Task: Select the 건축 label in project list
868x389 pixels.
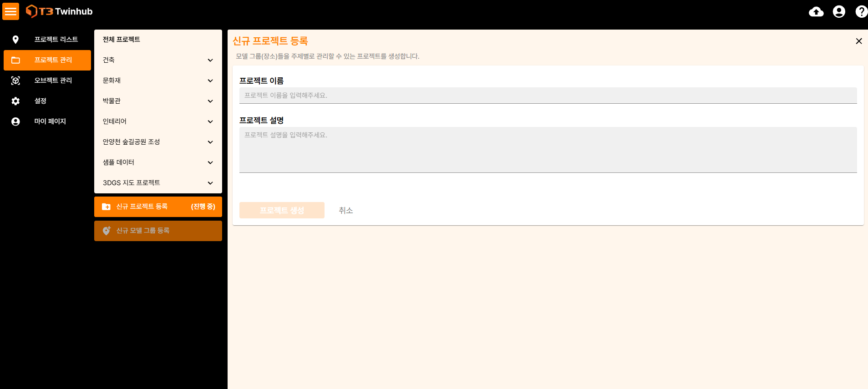Action: click(109, 60)
